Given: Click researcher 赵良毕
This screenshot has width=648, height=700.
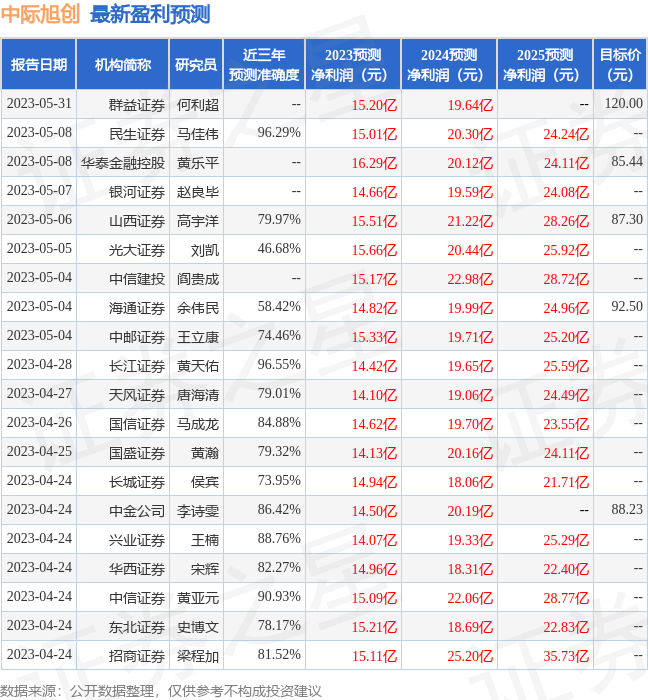Looking at the screenshot, I should [x=198, y=192].
